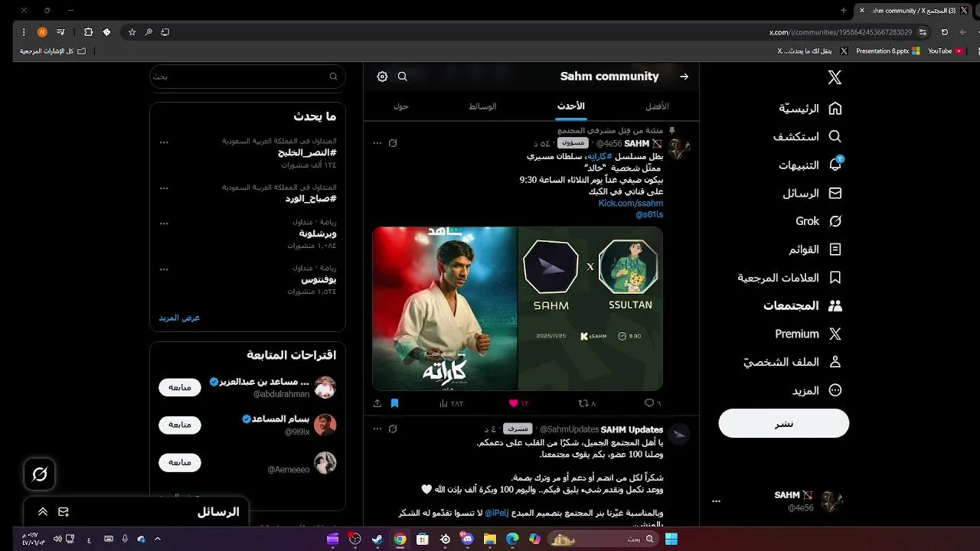Switch to الوسائط media tab
Image resolution: width=980 pixels, height=551 pixels.
[482, 106]
